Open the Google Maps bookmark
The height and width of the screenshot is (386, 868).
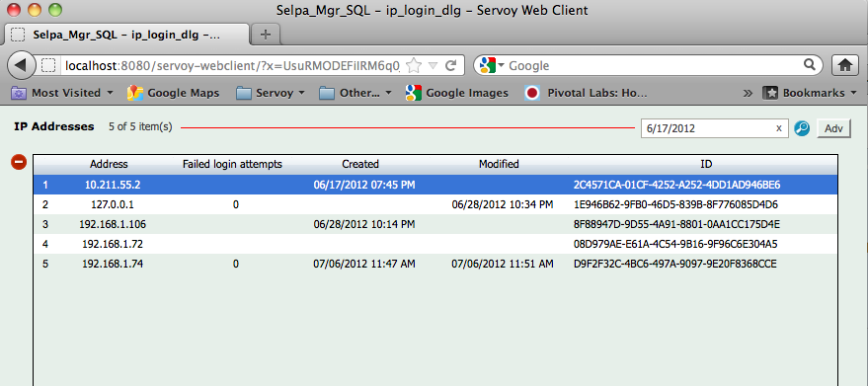tap(173, 93)
